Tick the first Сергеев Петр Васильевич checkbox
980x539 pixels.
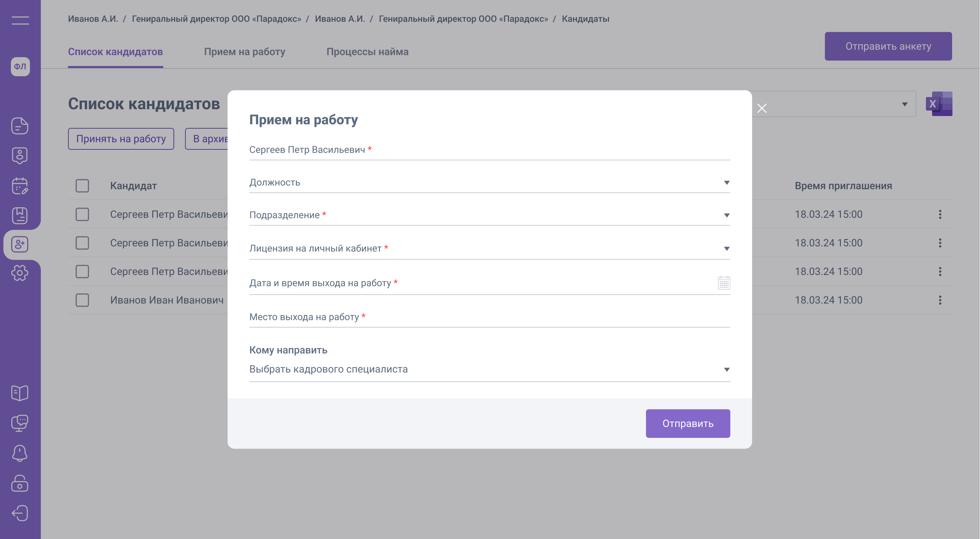point(82,214)
